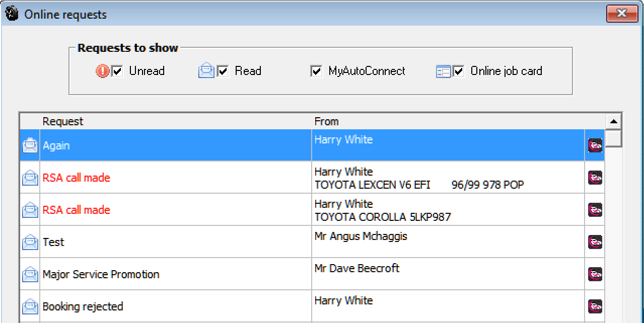Click app icon in Toyota Corolla row
The width and height of the screenshot is (644, 323).
click(x=595, y=210)
